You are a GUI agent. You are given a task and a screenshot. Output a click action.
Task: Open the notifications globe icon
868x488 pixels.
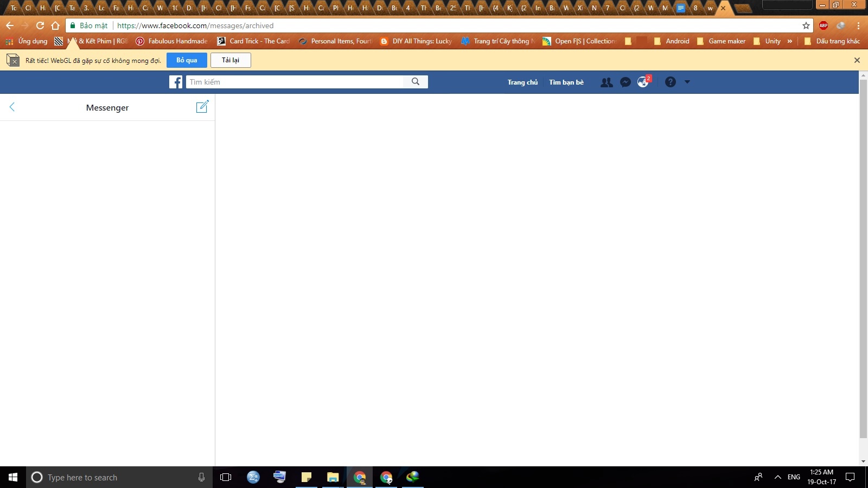point(643,82)
